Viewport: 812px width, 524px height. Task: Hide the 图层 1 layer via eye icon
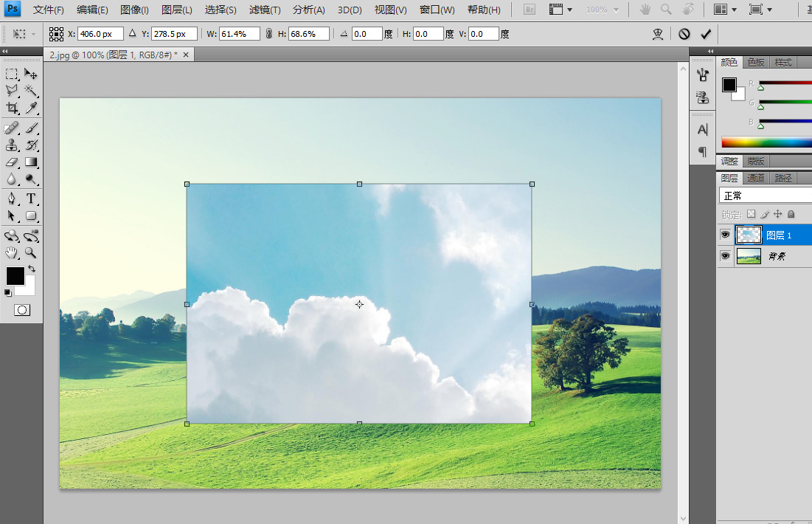coord(725,235)
